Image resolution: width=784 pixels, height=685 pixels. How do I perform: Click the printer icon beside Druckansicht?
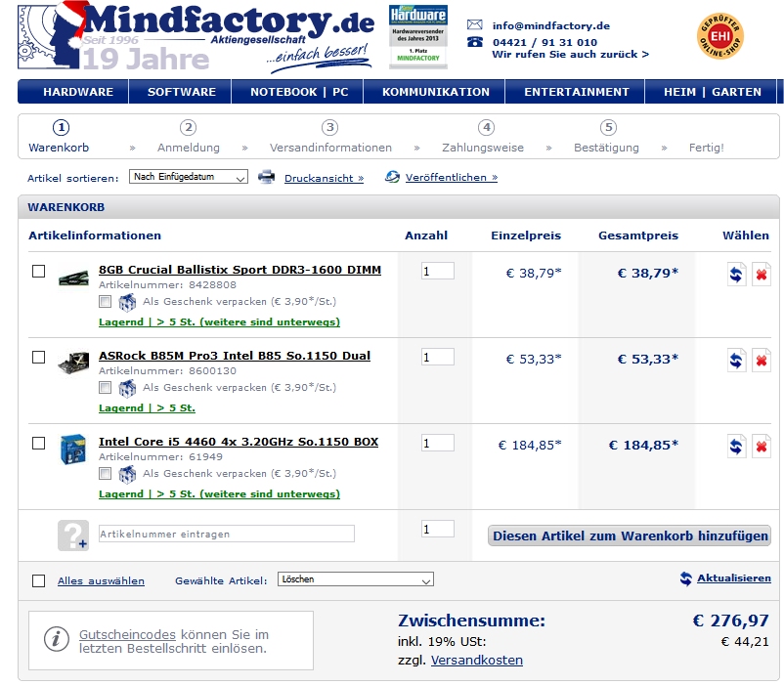(x=267, y=177)
